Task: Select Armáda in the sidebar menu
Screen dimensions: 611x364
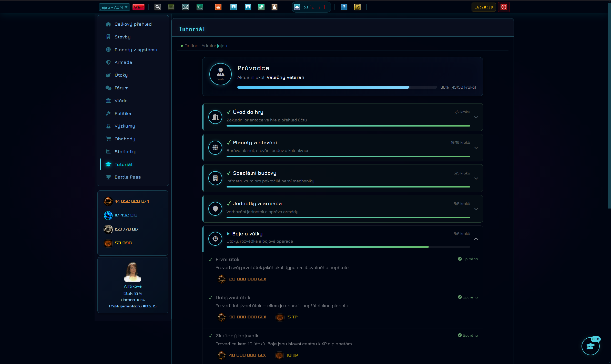Action: point(123,62)
